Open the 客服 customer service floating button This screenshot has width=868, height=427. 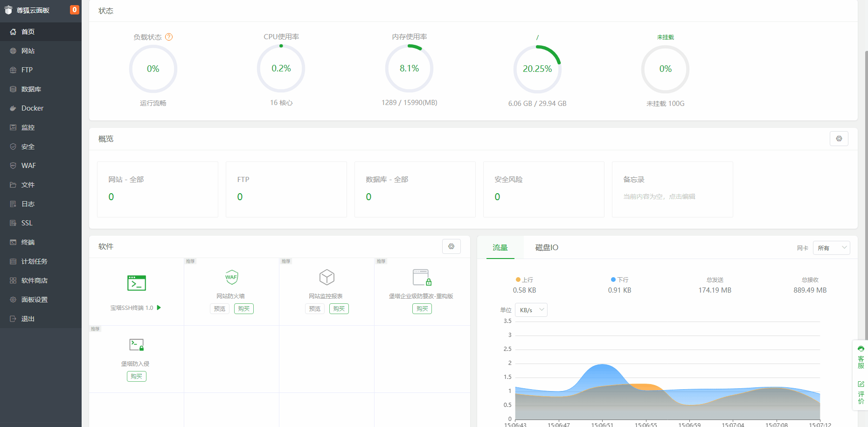pos(861,357)
